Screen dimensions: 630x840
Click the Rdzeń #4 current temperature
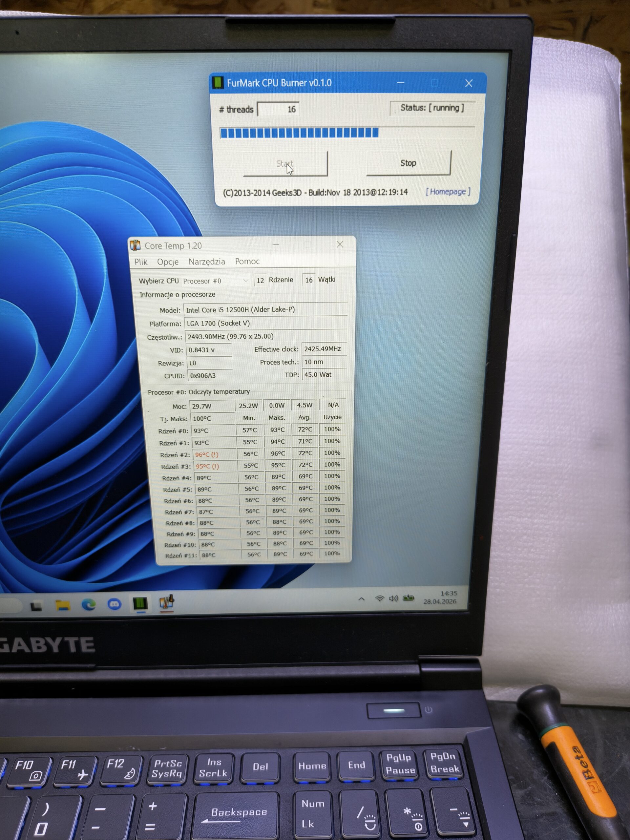tap(217, 478)
